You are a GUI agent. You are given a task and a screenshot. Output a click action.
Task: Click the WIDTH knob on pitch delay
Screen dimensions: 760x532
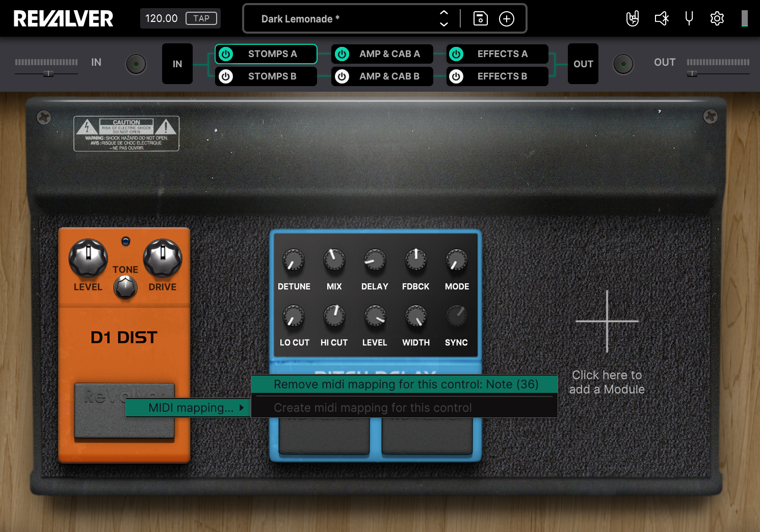tap(416, 316)
